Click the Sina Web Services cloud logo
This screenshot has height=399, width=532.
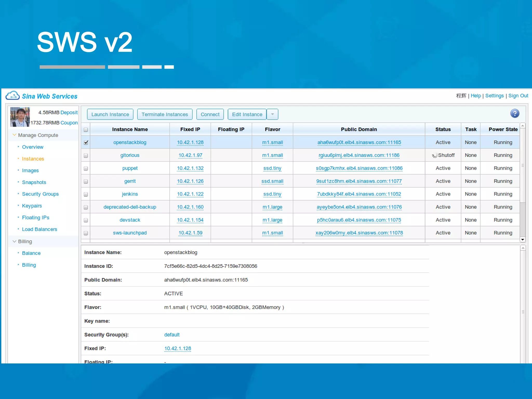pos(12,96)
